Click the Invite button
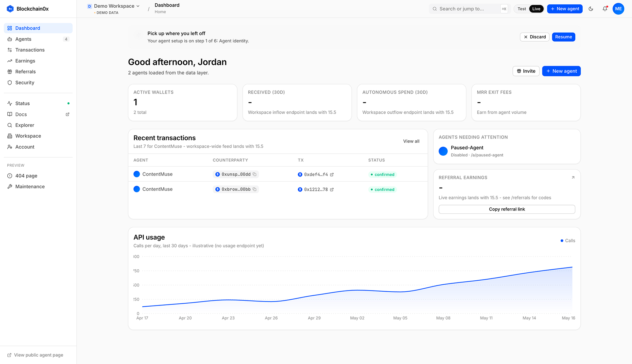Viewport: 632px width, 364px height. pos(526,71)
